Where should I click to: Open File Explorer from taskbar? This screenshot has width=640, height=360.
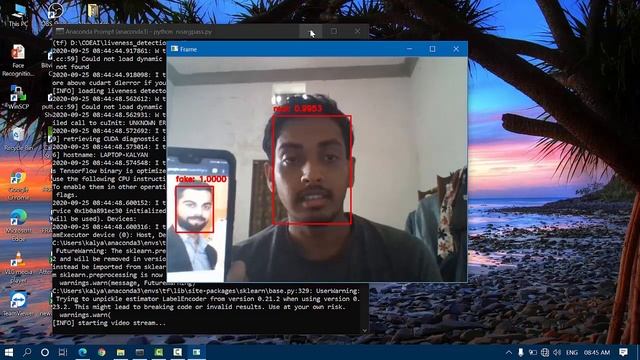120,352
